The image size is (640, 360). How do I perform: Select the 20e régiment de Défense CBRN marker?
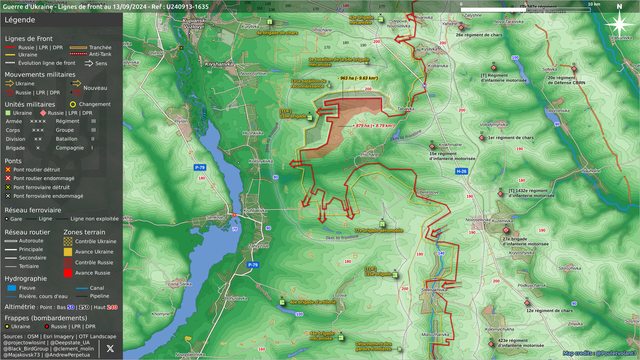[x=574, y=69]
